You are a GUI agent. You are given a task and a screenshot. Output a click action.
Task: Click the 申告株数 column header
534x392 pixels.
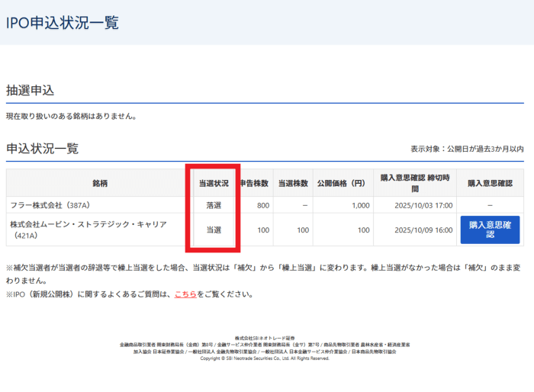point(255,183)
